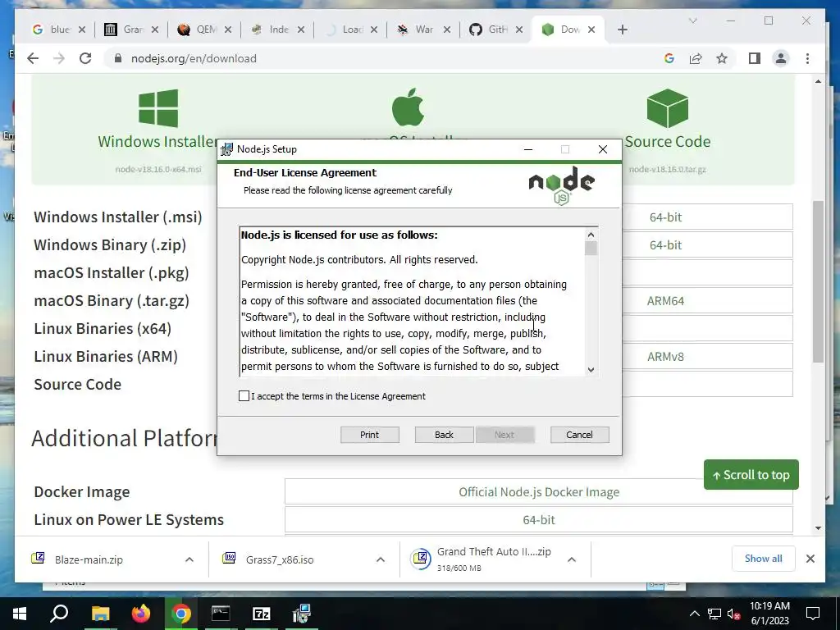Share this page icon in address bar
840x630 pixels.
click(696, 58)
